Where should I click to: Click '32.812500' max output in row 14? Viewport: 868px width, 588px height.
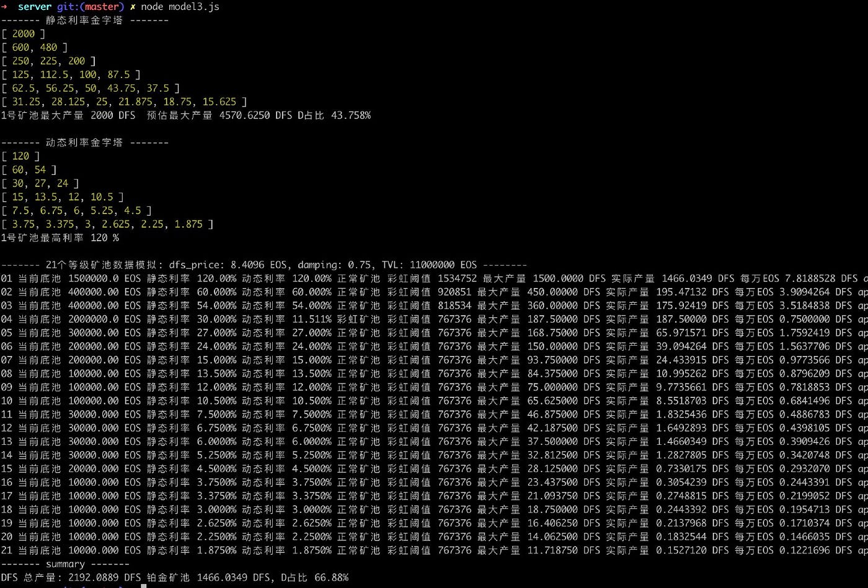[552, 456]
